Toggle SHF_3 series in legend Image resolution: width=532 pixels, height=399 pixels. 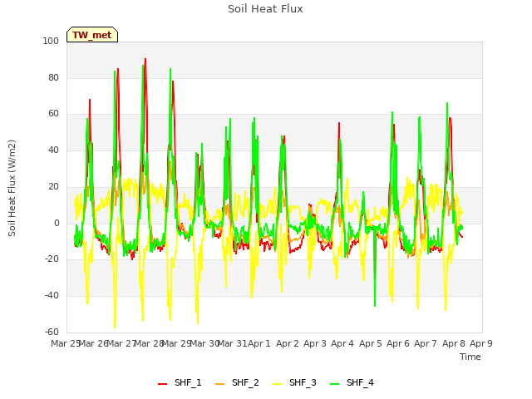click(x=294, y=383)
